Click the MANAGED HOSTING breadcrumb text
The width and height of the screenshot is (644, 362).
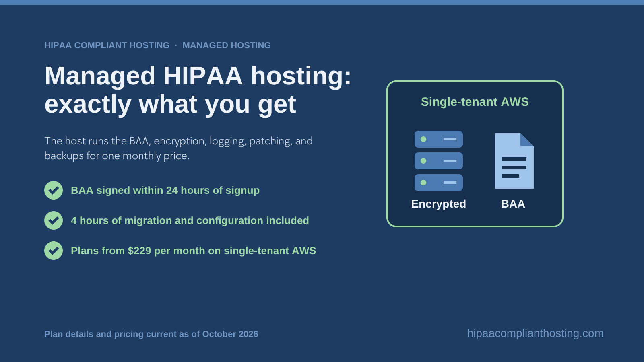point(227,45)
